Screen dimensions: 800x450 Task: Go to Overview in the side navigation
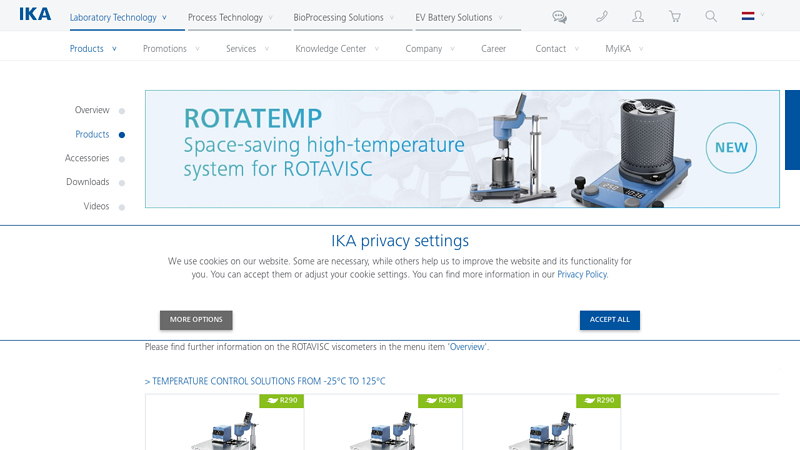click(x=92, y=110)
